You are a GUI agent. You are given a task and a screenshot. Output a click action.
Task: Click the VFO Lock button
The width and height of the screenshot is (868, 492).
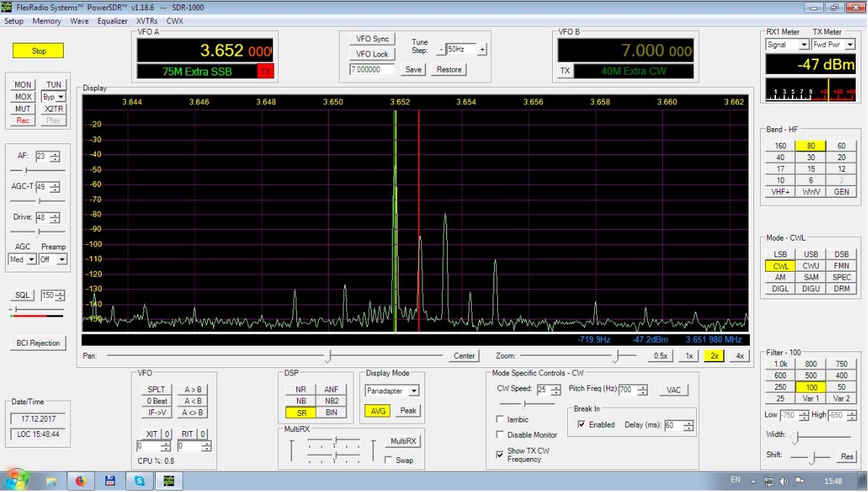coord(372,54)
